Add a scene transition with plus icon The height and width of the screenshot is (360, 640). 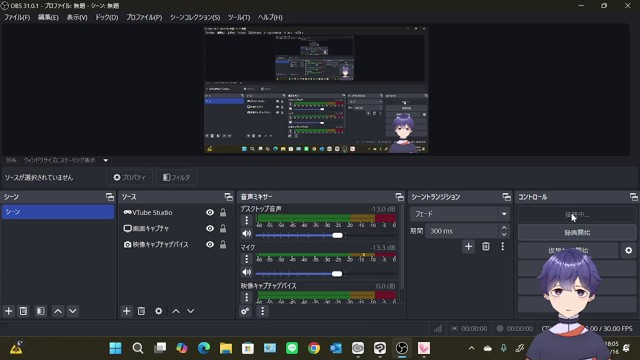[468, 247]
